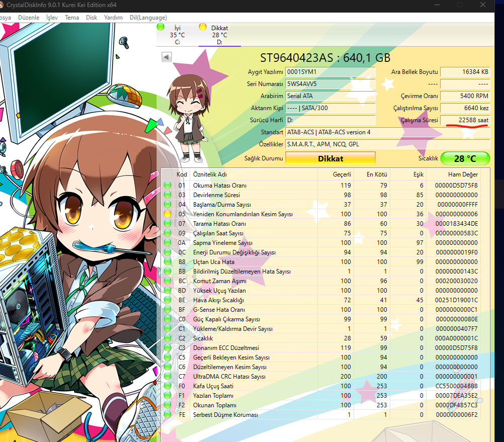Select the Hava Akışı Sıcaklığı attribute text
504x442 pixels.
[x=218, y=300]
